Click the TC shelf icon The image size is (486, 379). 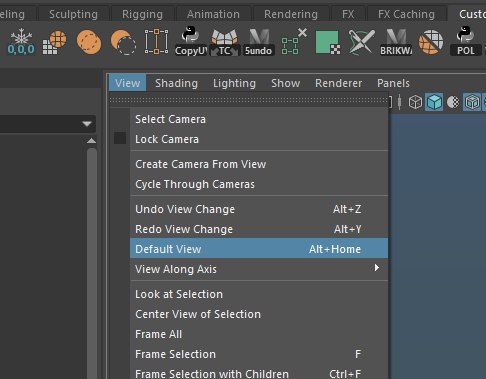(x=225, y=42)
